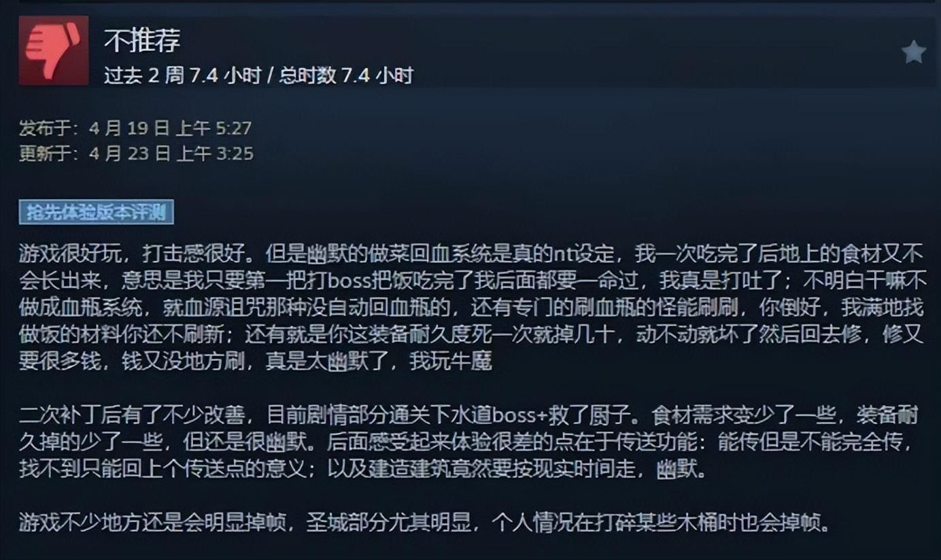Click the opening text 游戏很好玩，打击感很好
Screen dimensions: 941x560
[135, 254]
